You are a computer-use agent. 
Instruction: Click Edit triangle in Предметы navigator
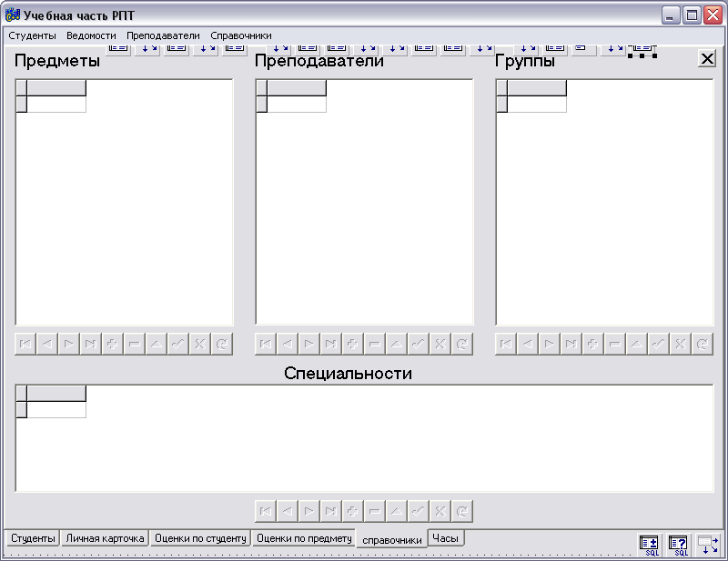pos(157,345)
